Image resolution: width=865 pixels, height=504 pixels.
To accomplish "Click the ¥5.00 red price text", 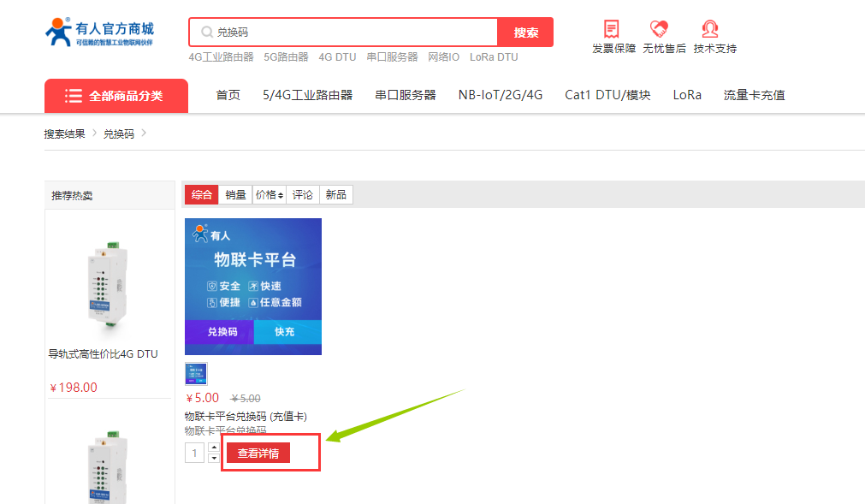I will pos(203,398).
